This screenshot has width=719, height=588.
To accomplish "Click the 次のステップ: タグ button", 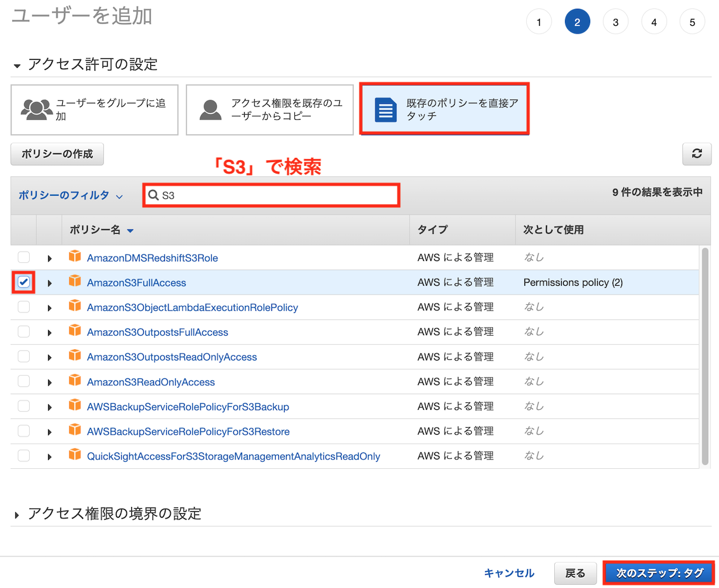I will [x=659, y=572].
